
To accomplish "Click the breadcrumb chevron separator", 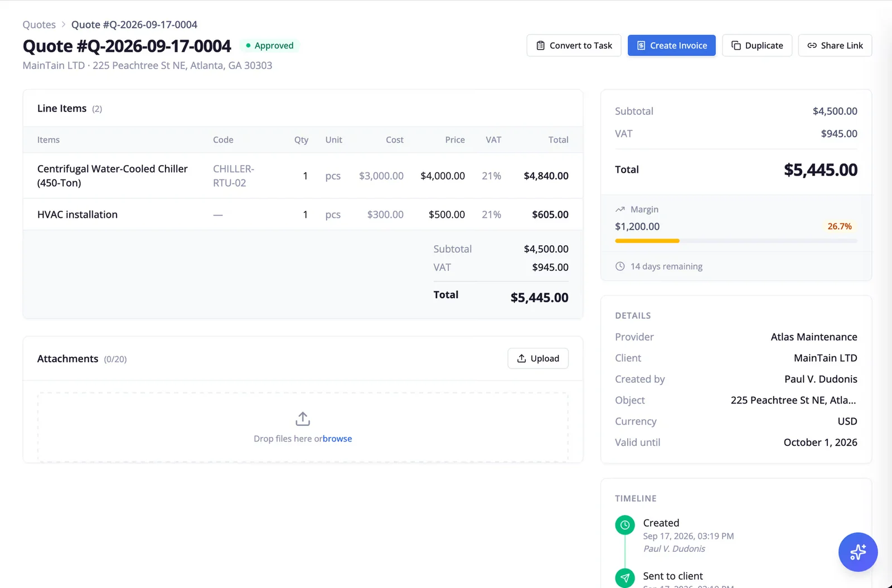I will click(x=64, y=25).
